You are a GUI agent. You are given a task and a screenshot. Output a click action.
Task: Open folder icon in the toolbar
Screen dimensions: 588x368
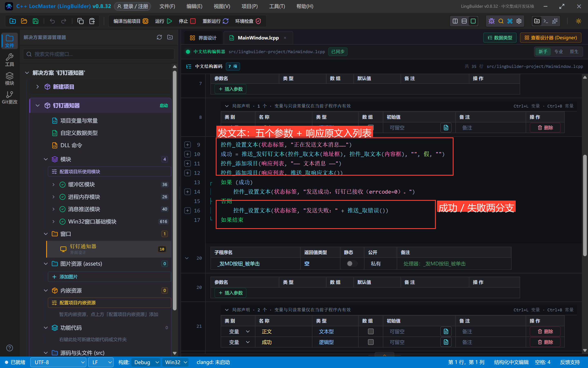24,21
